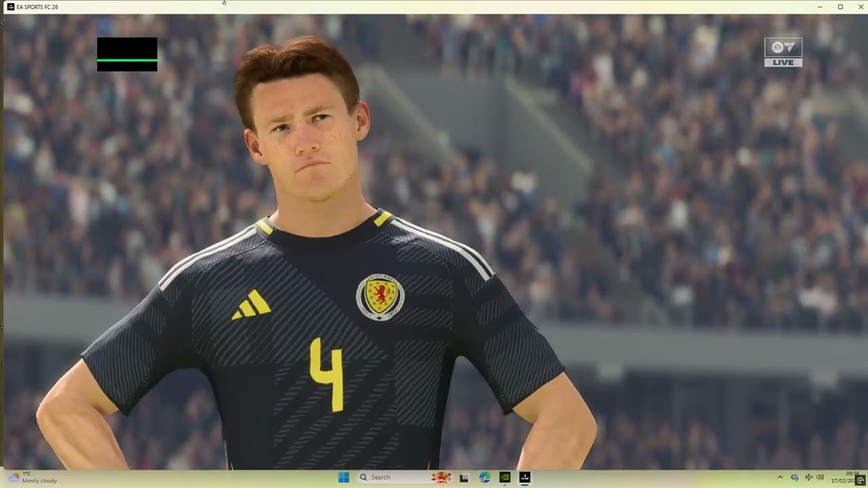The image size is (868, 488).
Task: Click the black scoreboard overlay with green line
Action: (x=127, y=54)
